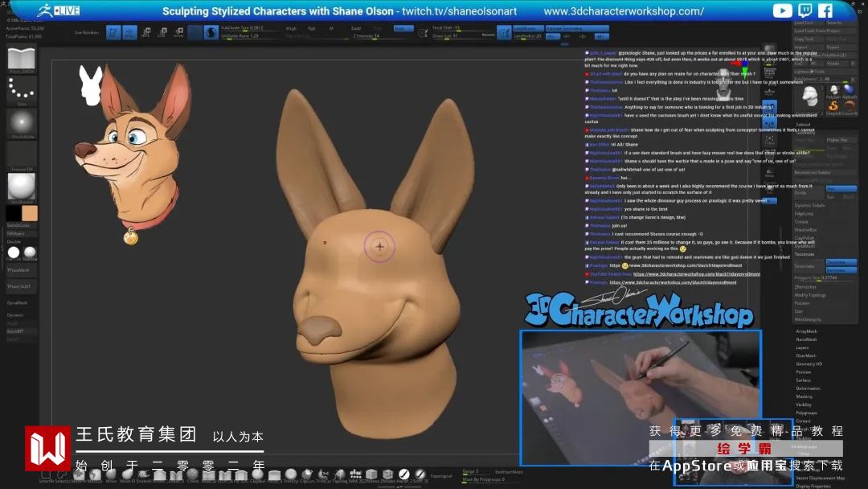Select the SimpleBrush tool icon
868x489 pixels.
pos(833,106)
